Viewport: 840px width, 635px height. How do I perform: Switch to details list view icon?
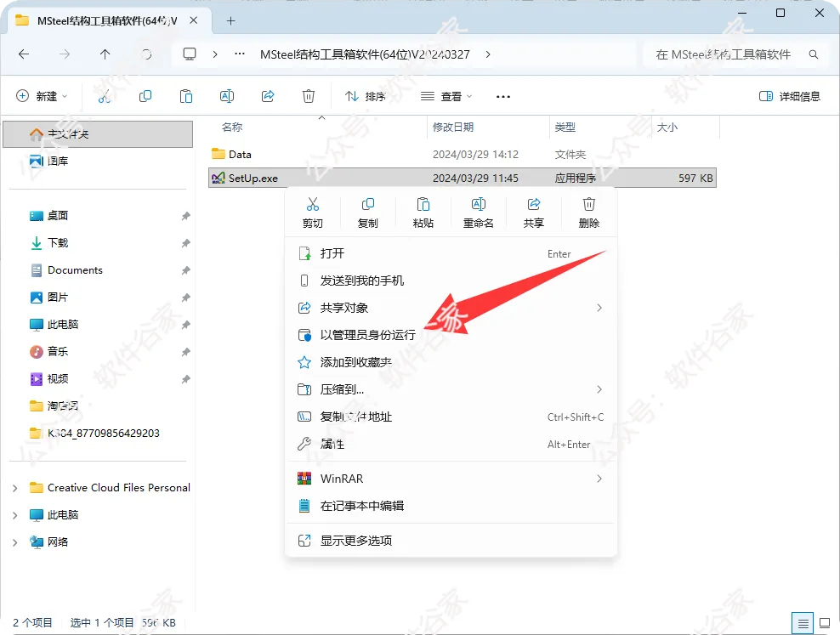point(803,624)
